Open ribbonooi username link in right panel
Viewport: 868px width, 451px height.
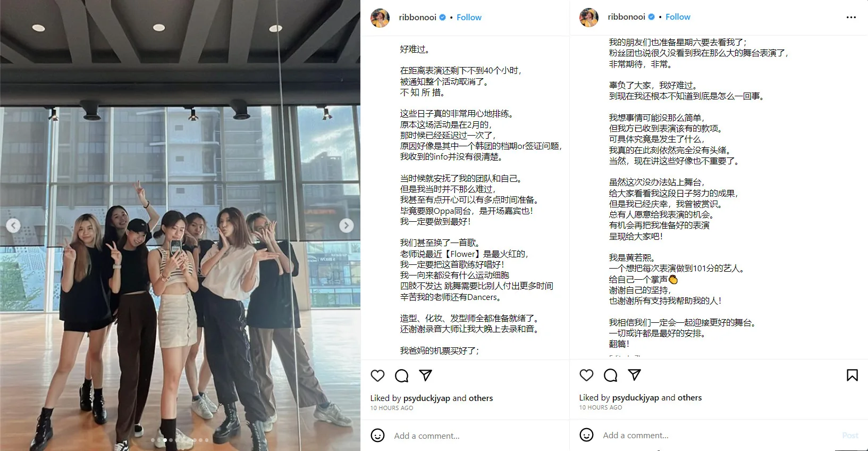626,17
